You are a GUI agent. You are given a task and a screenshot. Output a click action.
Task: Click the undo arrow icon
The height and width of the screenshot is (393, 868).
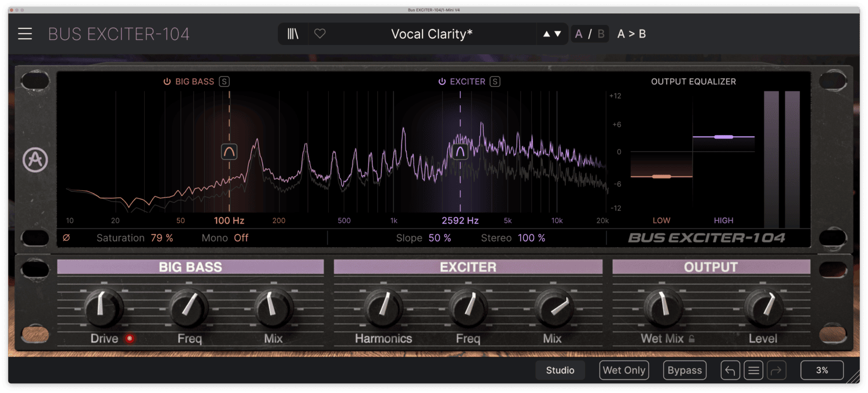pos(730,370)
